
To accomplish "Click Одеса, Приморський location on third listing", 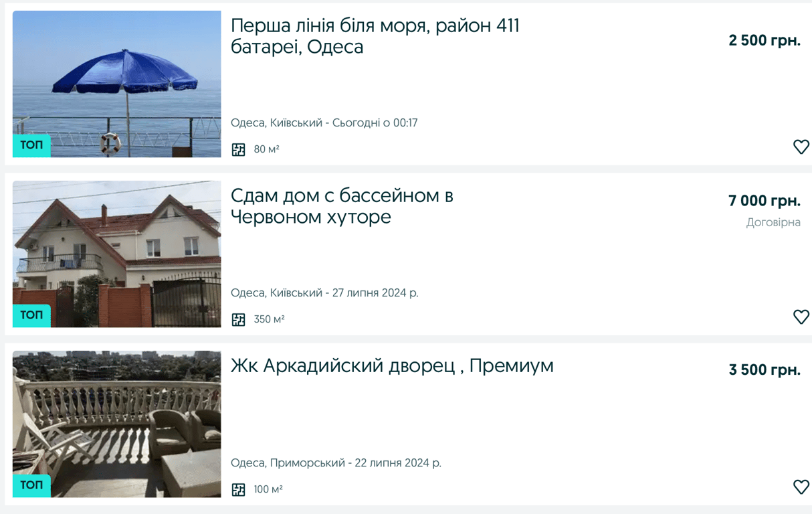I will point(286,462).
